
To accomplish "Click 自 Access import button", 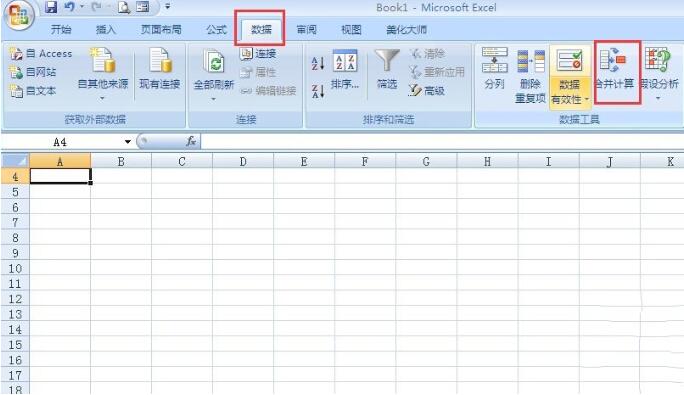I will (x=41, y=54).
